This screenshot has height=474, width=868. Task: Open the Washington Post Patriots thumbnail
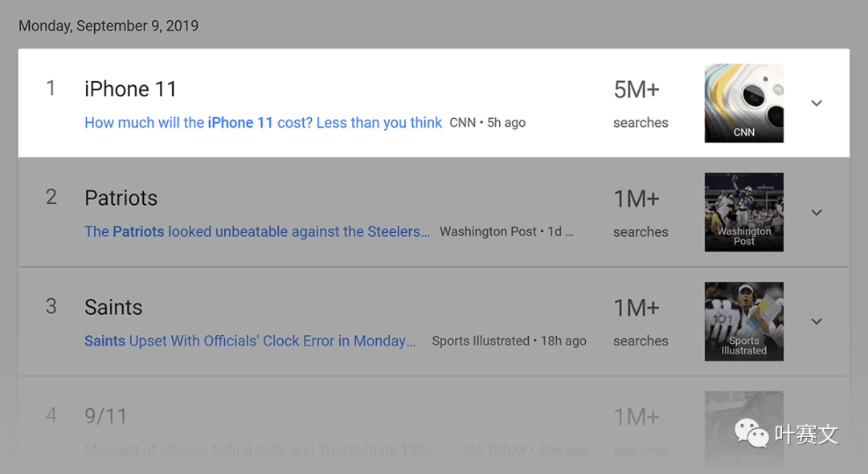tap(744, 212)
